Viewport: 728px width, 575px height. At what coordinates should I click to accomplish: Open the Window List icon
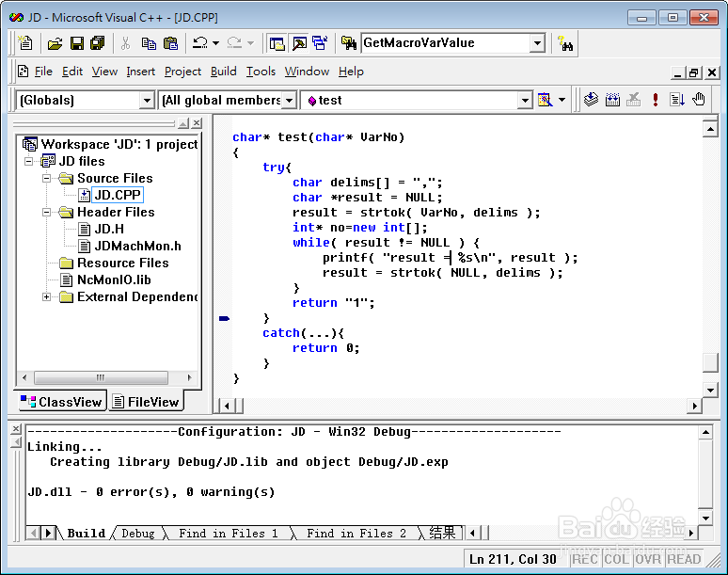[x=321, y=43]
